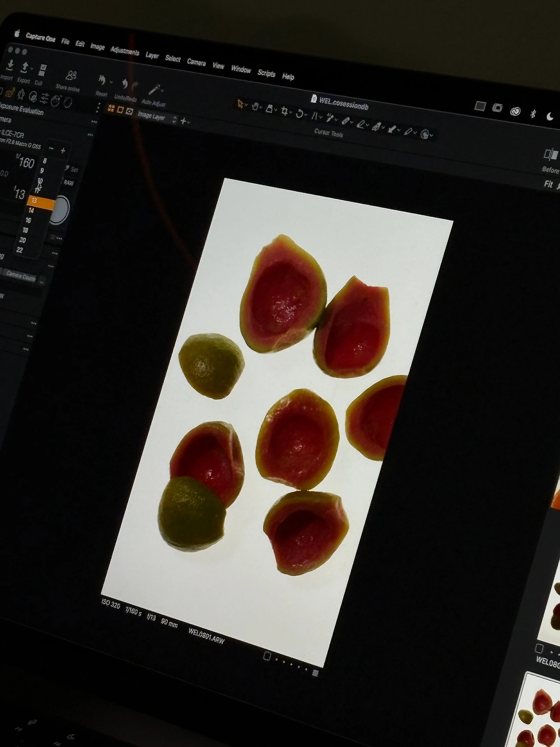Click the multi-view grid icon left of Image Layer
The image size is (560, 747).
111,108
